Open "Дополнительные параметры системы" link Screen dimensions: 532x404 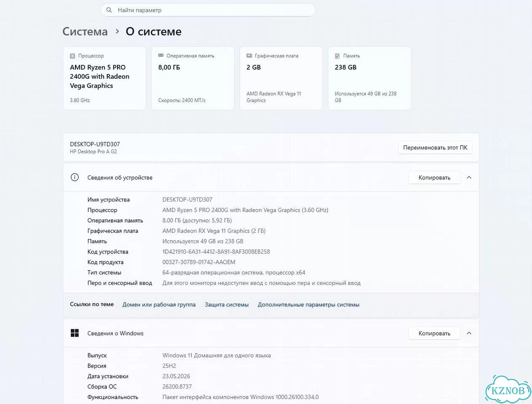[x=308, y=305]
